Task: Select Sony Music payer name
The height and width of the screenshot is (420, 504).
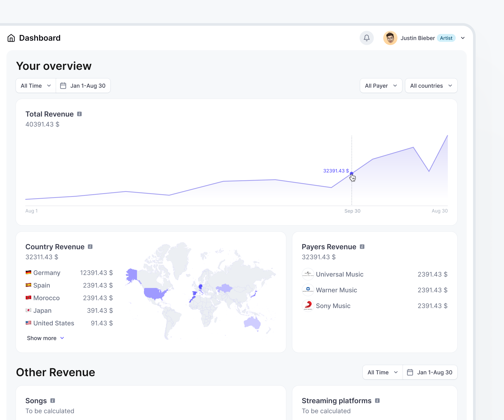Action: (333, 306)
